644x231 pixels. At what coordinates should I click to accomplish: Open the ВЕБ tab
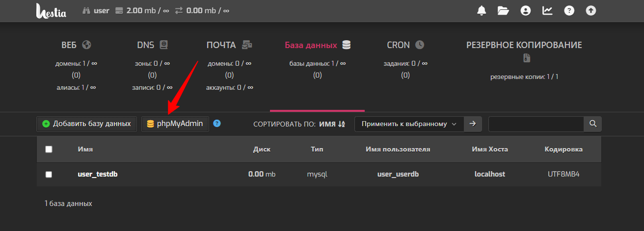(76, 45)
